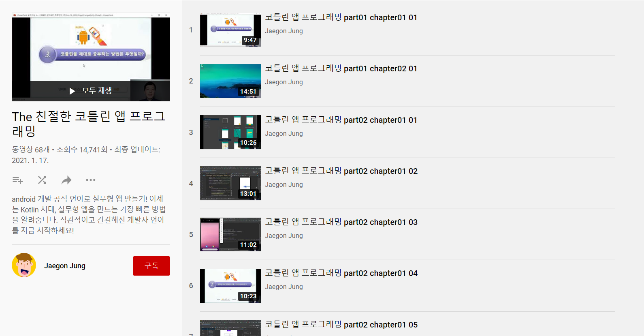The height and width of the screenshot is (336, 644).
Task: Open title 코틀린 앱 프로그래밍 part02 chapter01 02
Action: [x=341, y=171]
